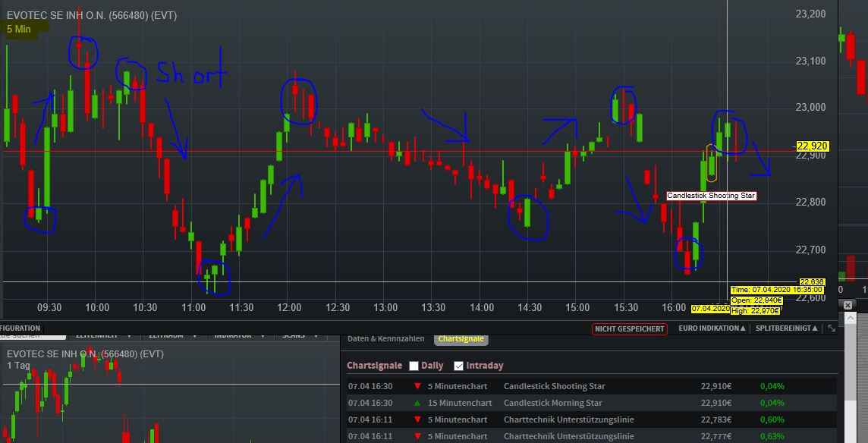Click the yellow 22,636 price label
Screen dimensions: 868x443
click(x=812, y=282)
